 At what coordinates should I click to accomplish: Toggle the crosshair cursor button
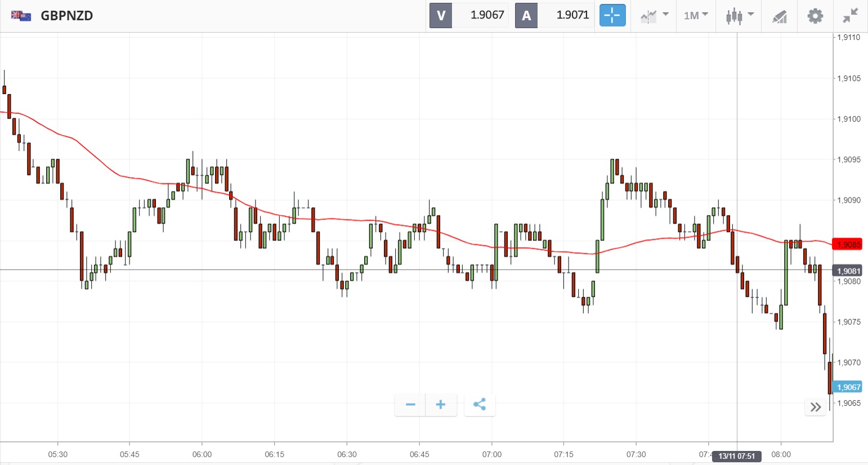pos(612,15)
